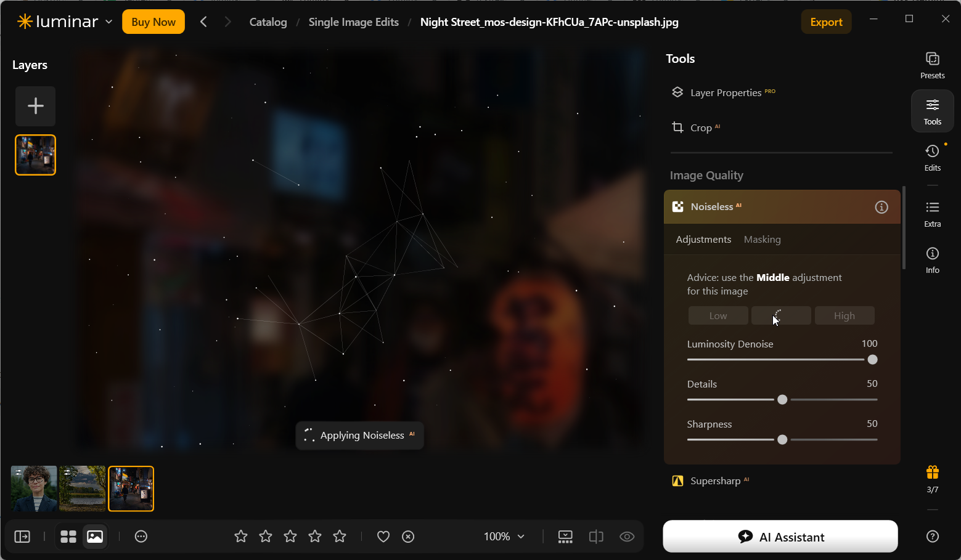Expand the Crop tool
The image size is (961, 560).
[x=701, y=128]
